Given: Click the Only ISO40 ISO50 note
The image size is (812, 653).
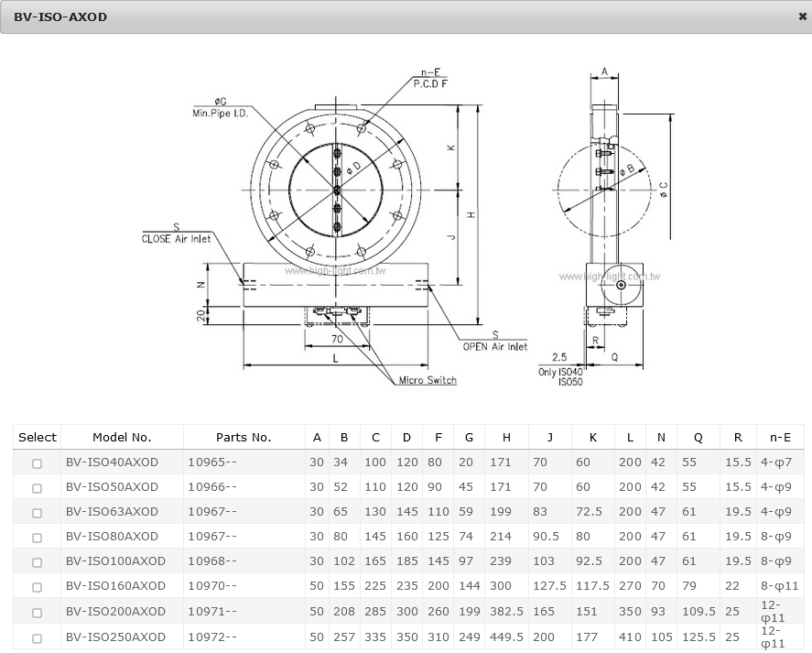Looking at the screenshot, I should pyautogui.click(x=561, y=376).
